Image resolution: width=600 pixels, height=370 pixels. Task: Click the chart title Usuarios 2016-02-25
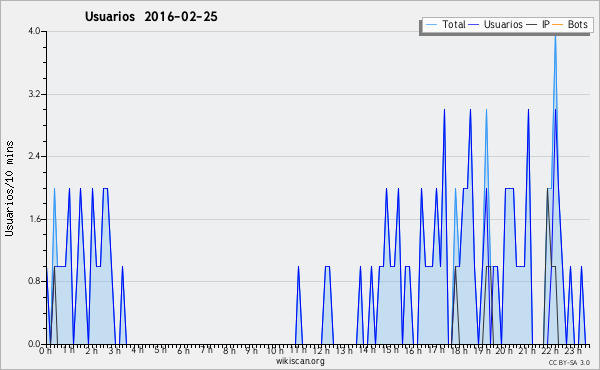point(151,16)
